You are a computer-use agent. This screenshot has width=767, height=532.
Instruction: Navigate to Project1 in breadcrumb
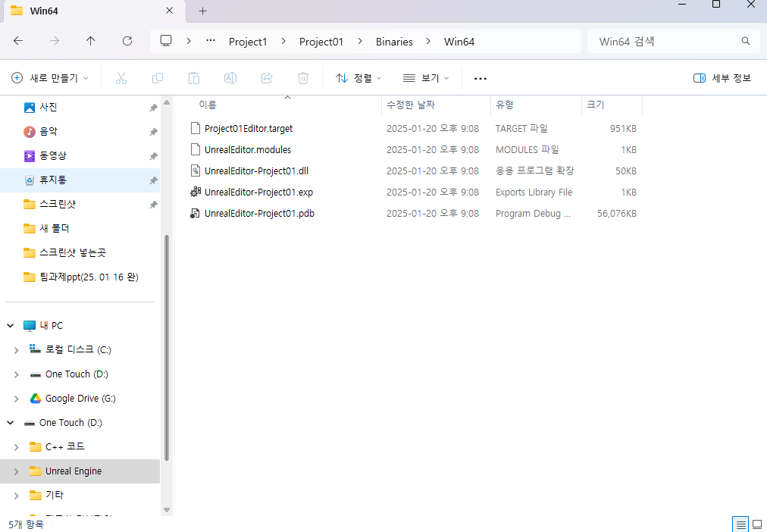coord(248,42)
